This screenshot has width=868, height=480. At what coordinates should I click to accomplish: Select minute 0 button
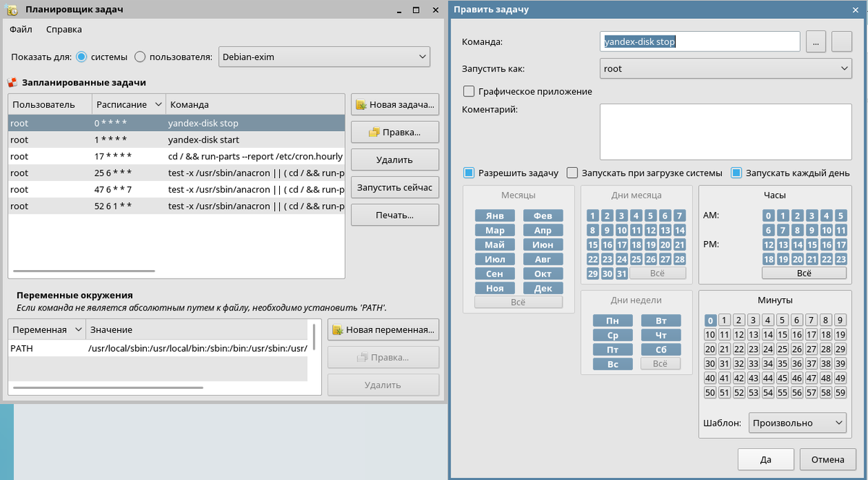[710, 320]
